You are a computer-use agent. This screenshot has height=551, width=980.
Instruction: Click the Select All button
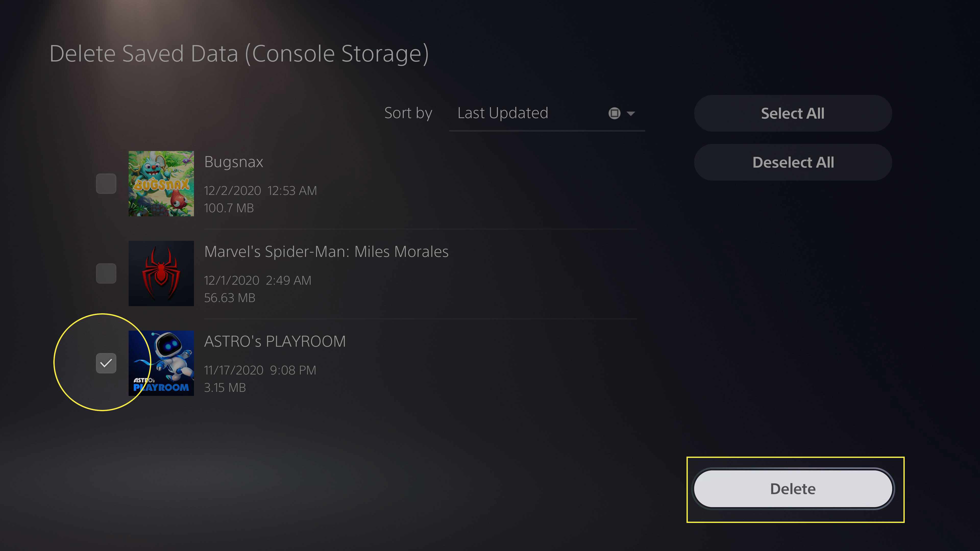pyautogui.click(x=793, y=113)
